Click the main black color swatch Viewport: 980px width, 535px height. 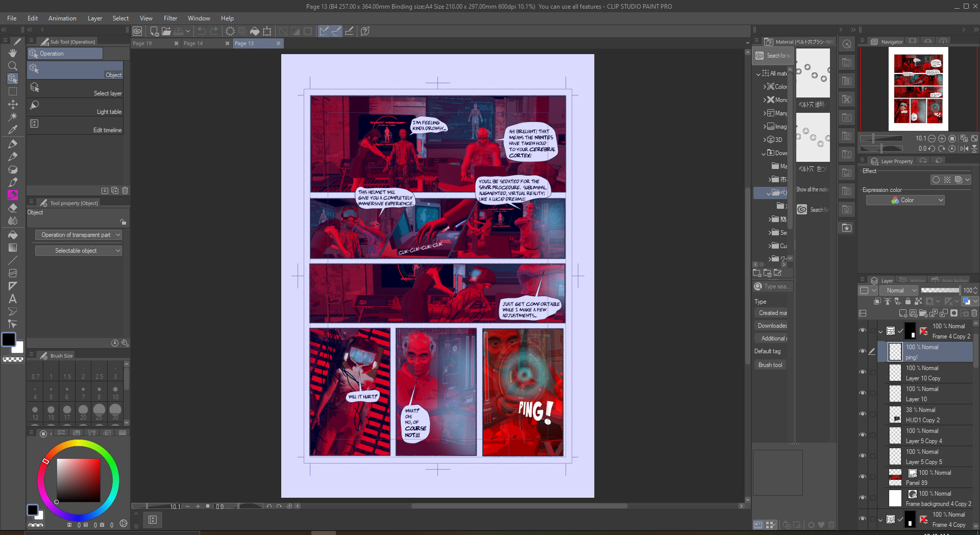pyautogui.click(x=9, y=339)
